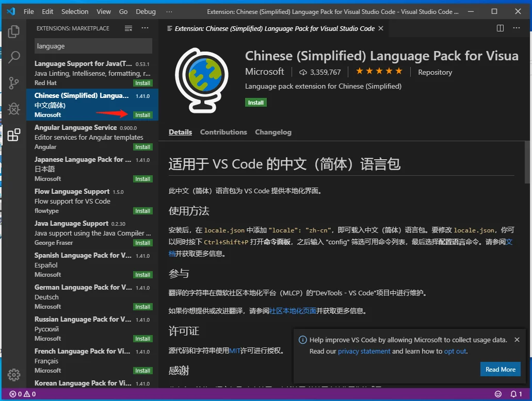This screenshot has width=532, height=401.
Task: Open the Go menu
Action: pos(123,11)
